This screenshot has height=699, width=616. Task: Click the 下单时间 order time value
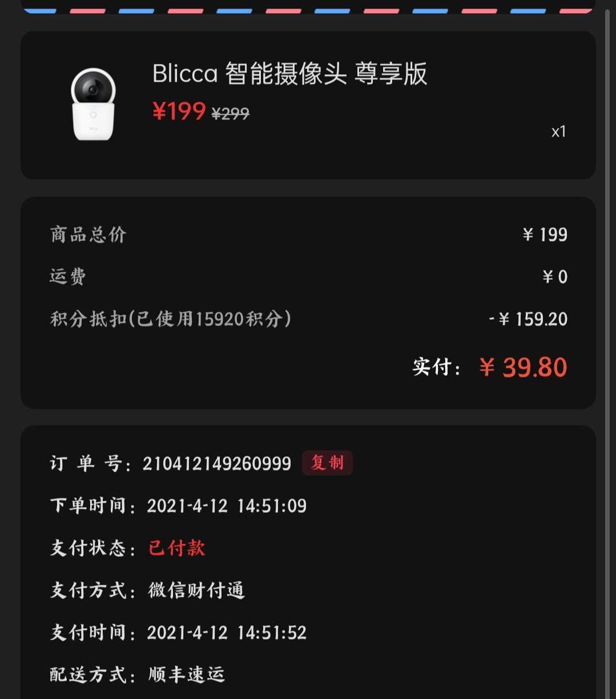point(227,506)
